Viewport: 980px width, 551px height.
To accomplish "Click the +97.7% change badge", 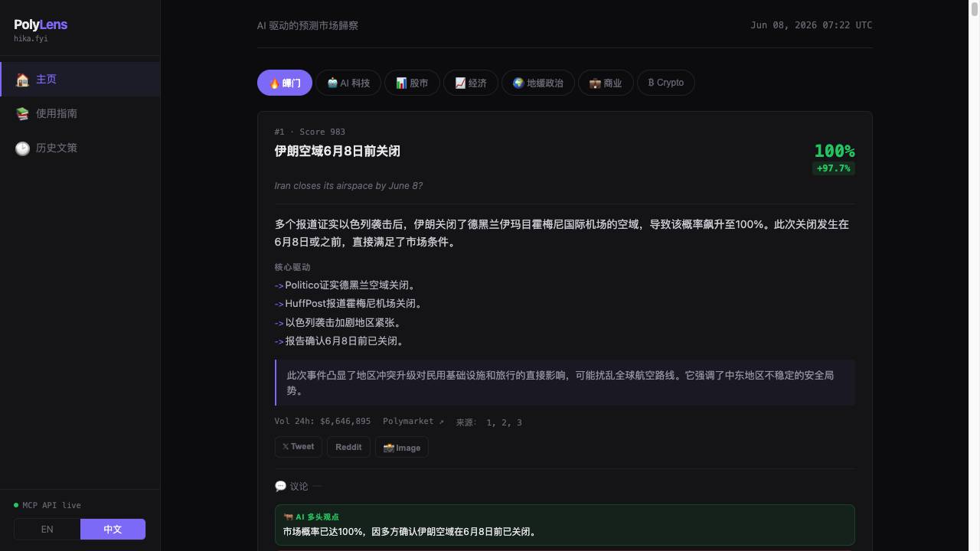I will click(834, 168).
